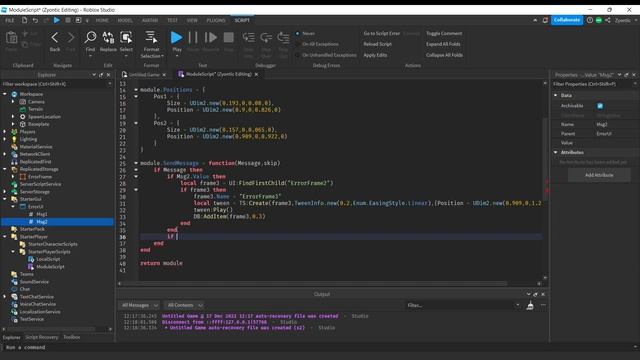Collapse the ribbon with the up chevron
640x360 pixels.
click(535, 20)
